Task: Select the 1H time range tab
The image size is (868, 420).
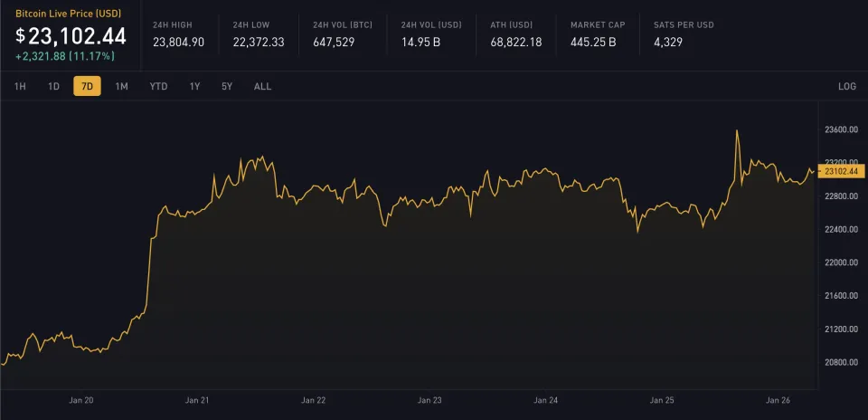Action: [20, 86]
